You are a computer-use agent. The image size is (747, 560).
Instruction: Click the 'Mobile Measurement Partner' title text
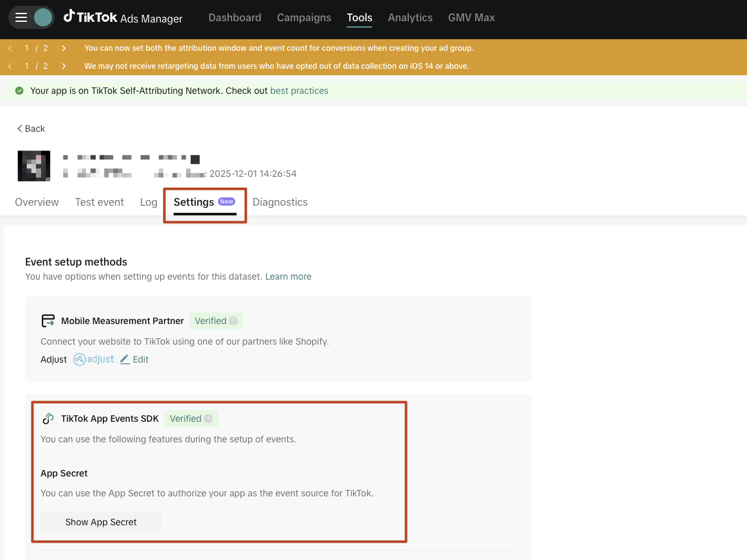point(122,321)
